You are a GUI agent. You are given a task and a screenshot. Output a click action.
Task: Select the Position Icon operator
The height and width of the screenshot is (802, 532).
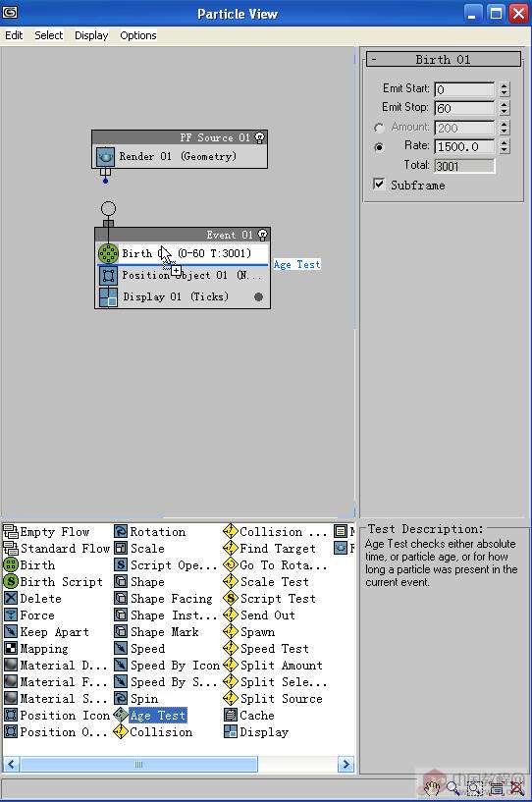(57, 716)
